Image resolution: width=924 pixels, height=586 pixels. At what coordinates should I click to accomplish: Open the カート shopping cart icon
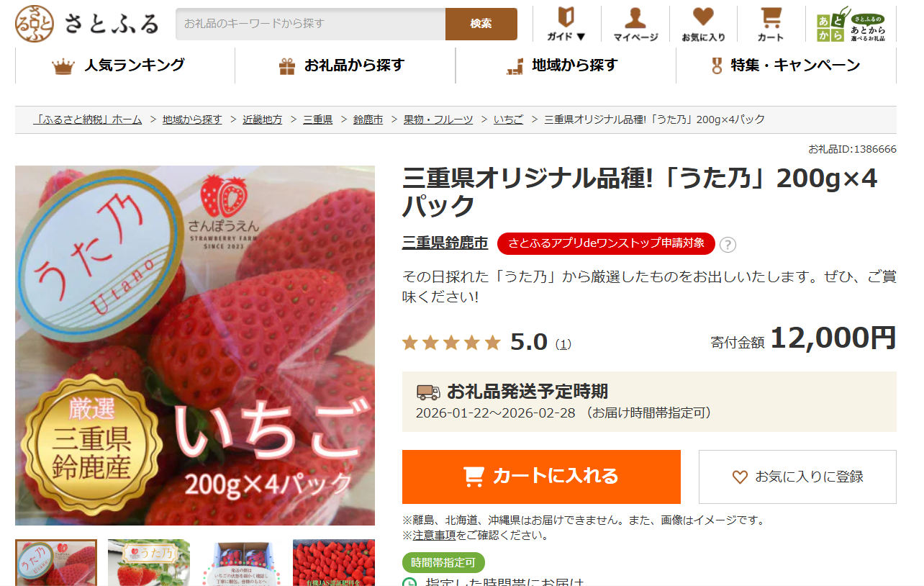point(771,17)
